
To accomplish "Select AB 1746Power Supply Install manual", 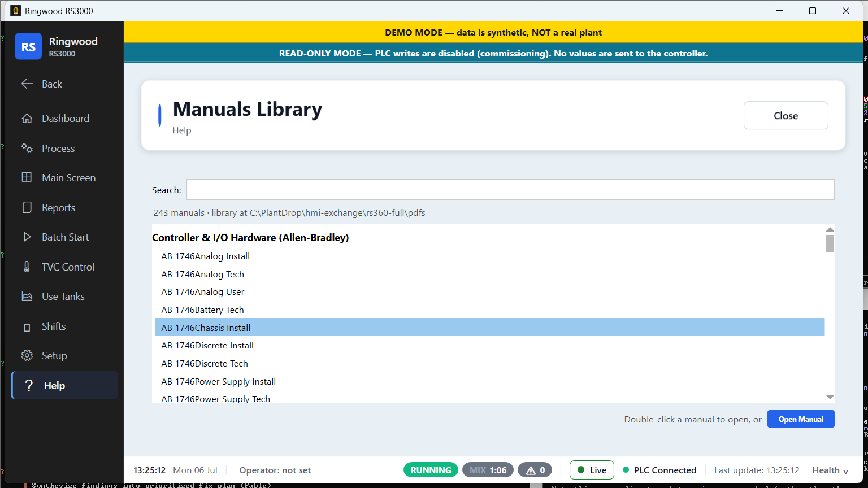I will tap(490, 382).
